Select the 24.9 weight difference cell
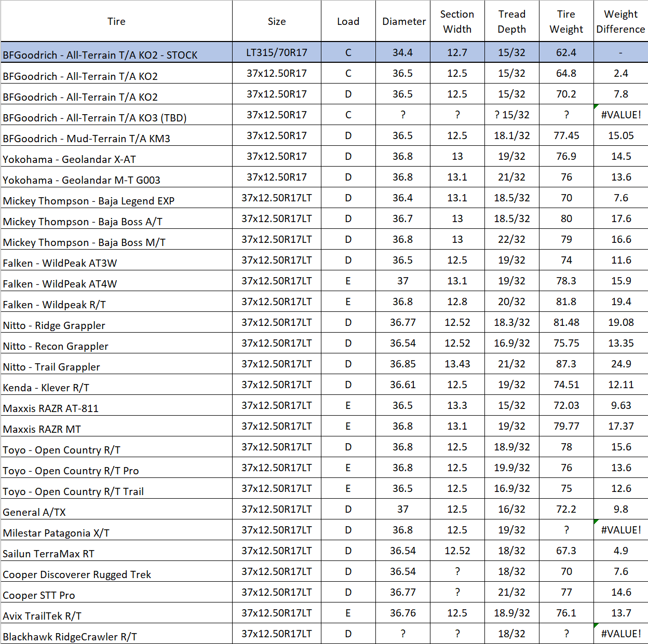This screenshot has height=644, width=648. 621,364
